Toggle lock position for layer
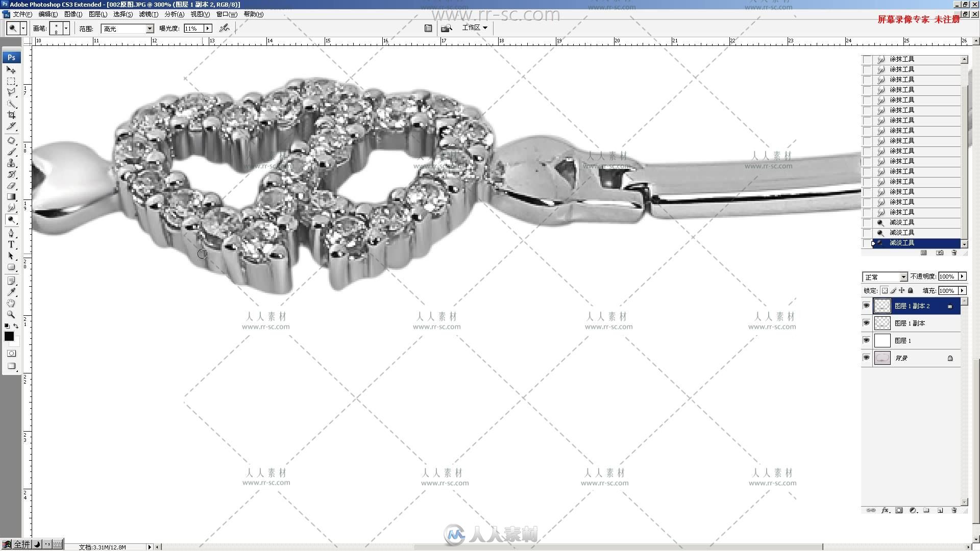The image size is (980, 551). point(902,291)
